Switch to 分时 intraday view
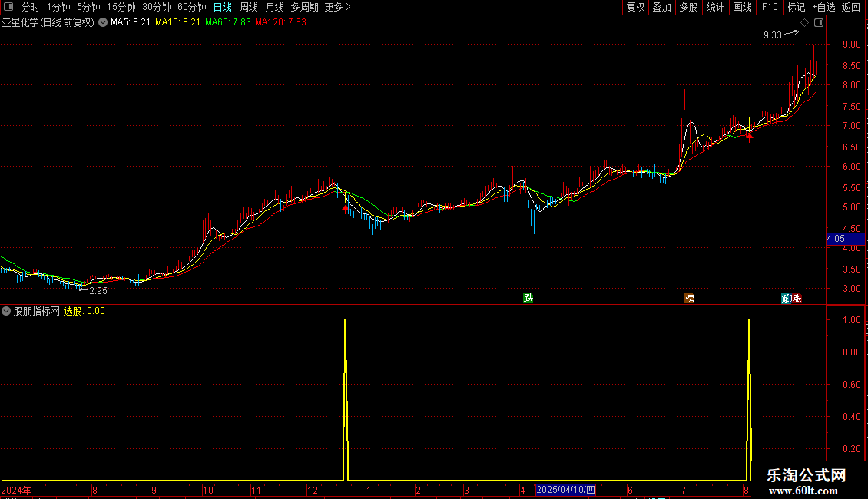Screen dimensions: 868x499 31,7
